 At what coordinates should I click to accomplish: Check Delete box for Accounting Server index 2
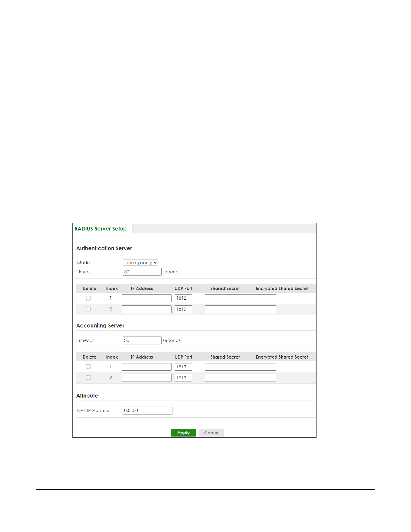pos(88,378)
